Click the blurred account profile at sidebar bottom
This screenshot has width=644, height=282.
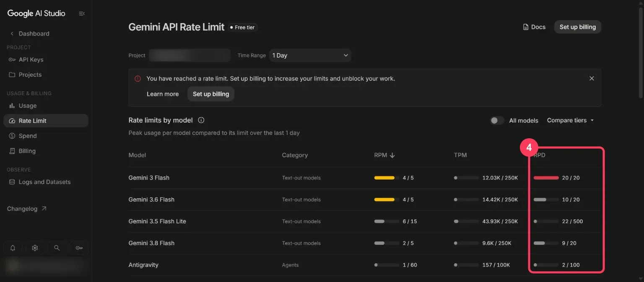click(46, 266)
